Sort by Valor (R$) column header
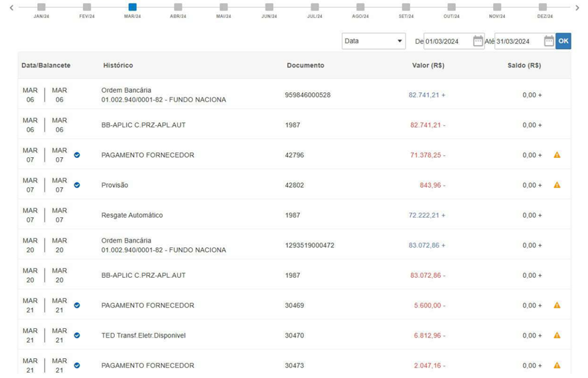 click(x=428, y=65)
